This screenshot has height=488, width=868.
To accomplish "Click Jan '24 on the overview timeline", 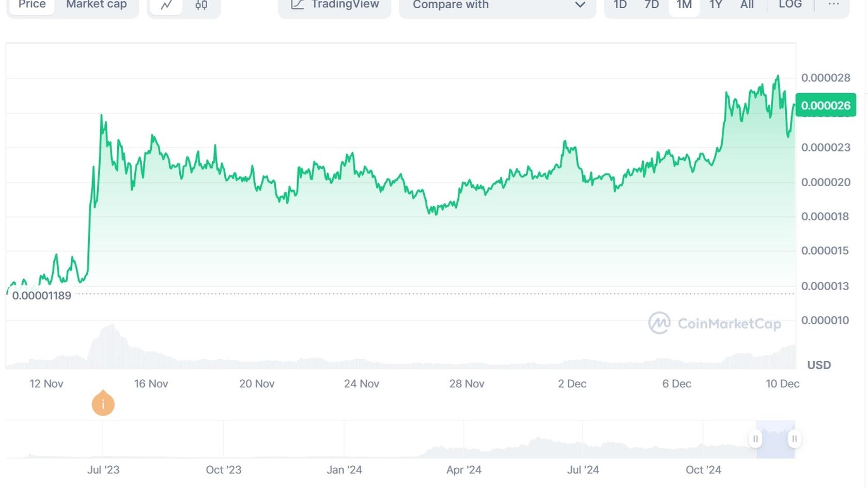I will click(x=344, y=470).
